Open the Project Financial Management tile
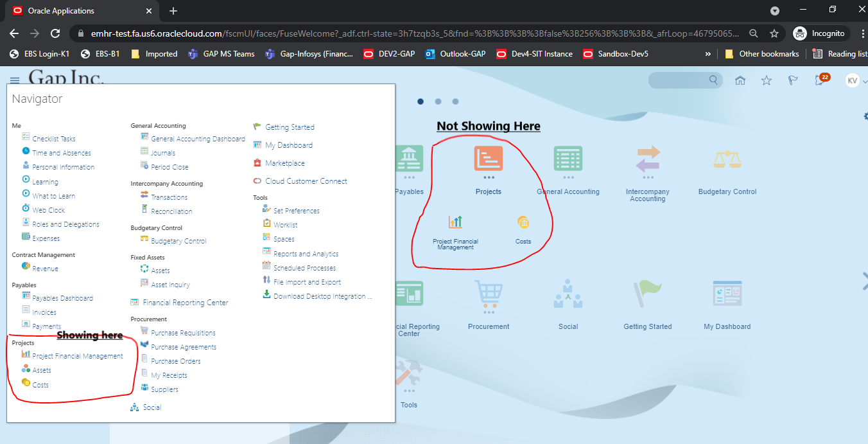 point(455,222)
